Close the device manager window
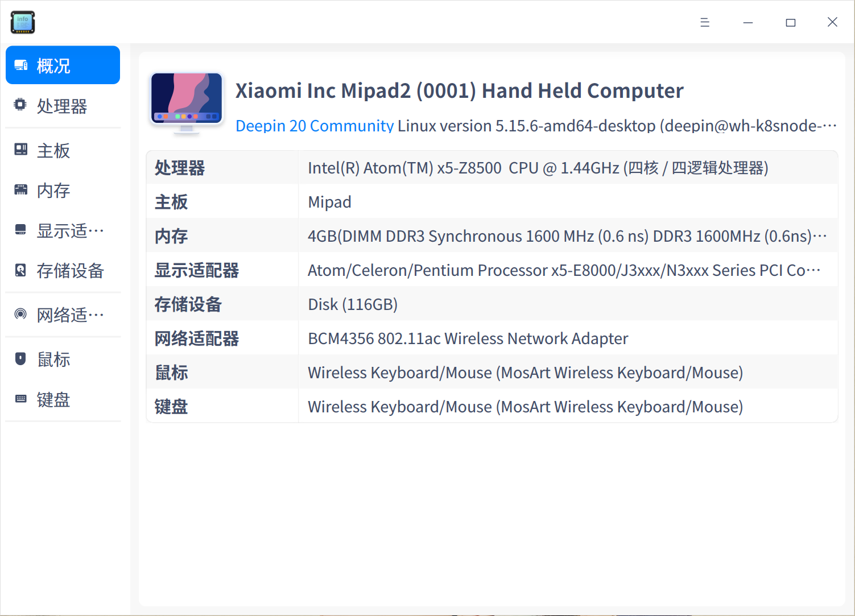 pyautogui.click(x=832, y=22)
